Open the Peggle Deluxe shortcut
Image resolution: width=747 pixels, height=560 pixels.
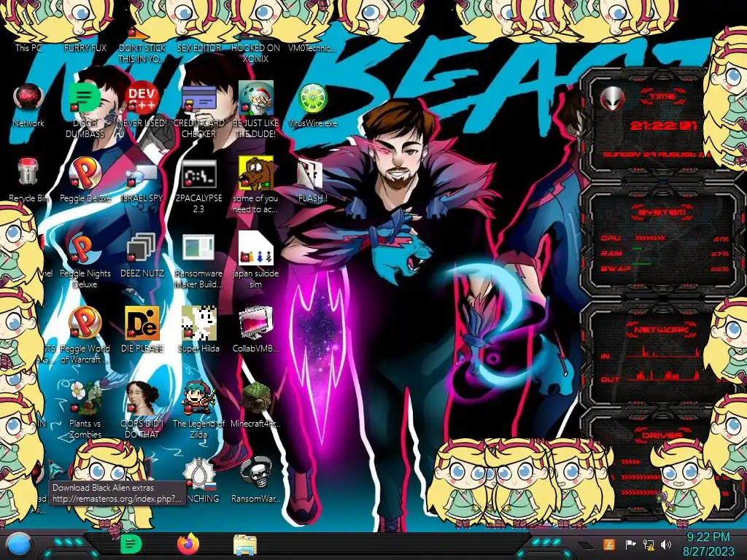85,173
